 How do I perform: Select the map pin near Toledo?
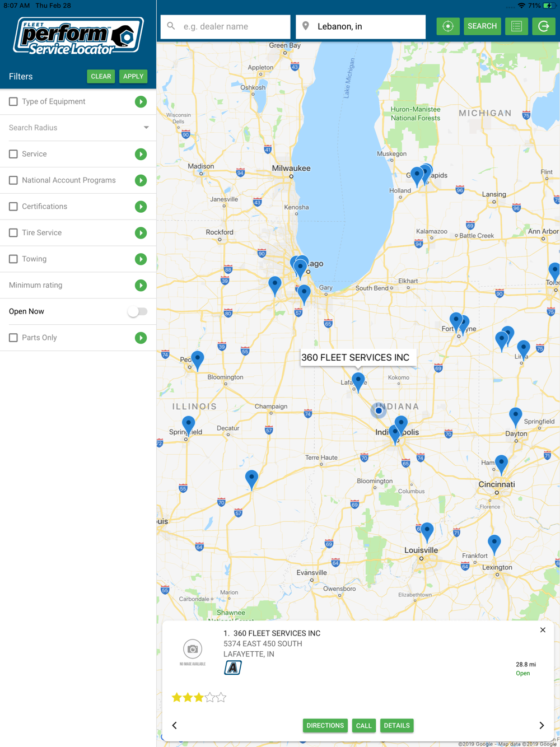coord(554,272)
